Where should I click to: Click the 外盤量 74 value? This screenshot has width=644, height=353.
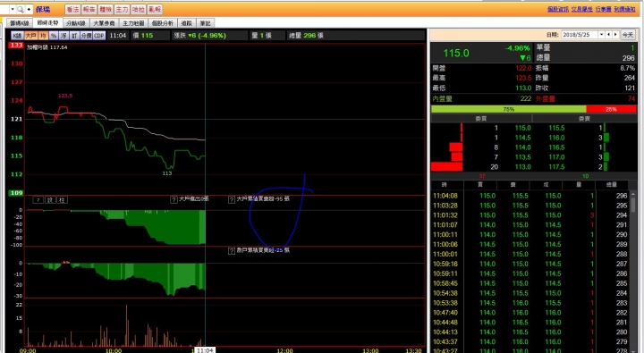coord(631,98)
